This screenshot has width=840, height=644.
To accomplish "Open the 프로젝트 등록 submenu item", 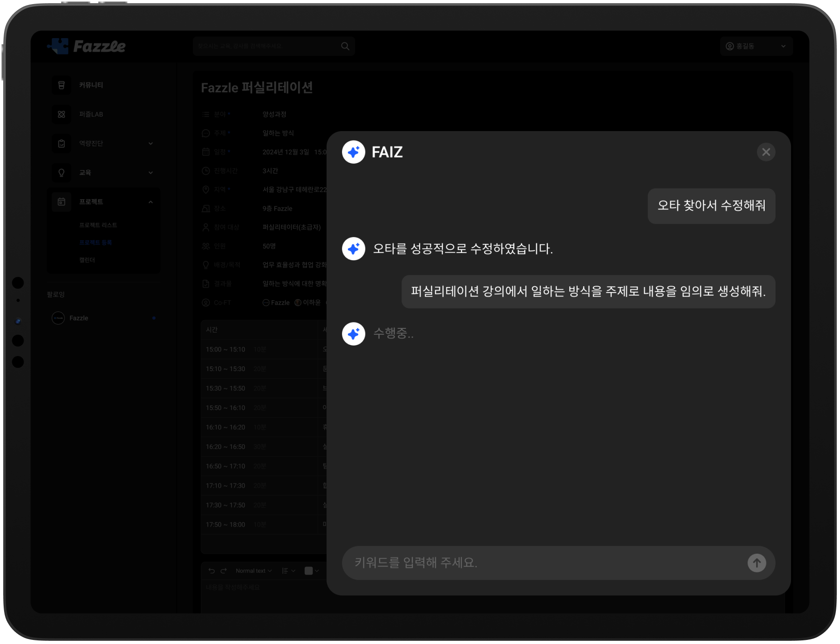I will [95, 243].
